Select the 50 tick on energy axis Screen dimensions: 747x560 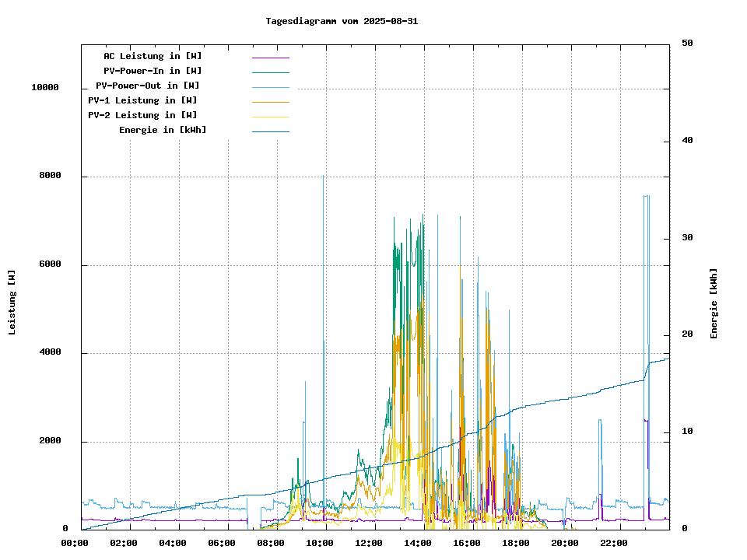[687, 44]
